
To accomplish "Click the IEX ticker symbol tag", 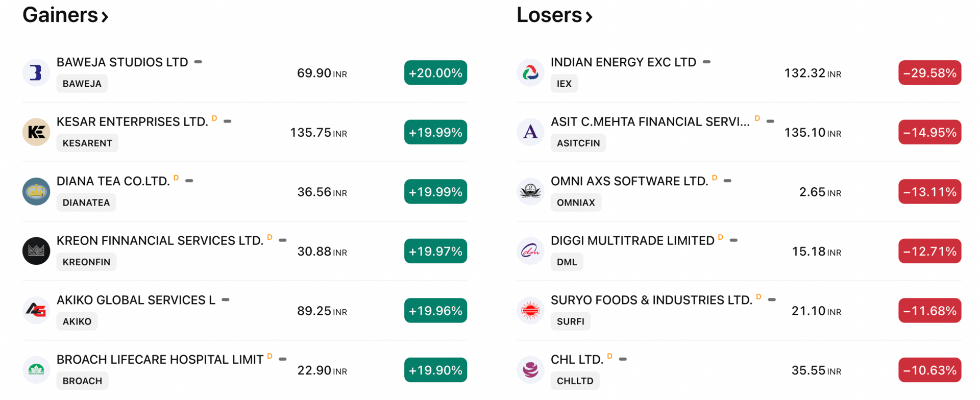I will coord(564,84).
